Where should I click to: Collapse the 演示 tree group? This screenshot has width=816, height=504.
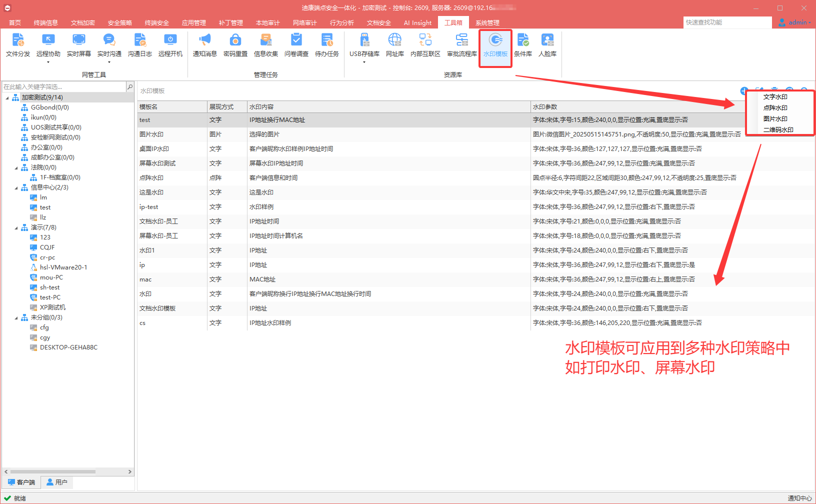point(16,227)
